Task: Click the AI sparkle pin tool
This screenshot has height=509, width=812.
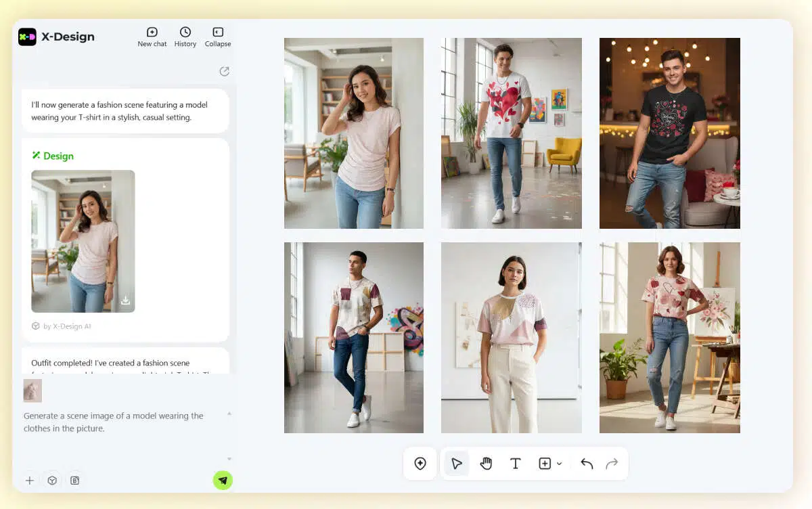Action: pyautogui.click(x=420, y=464)
